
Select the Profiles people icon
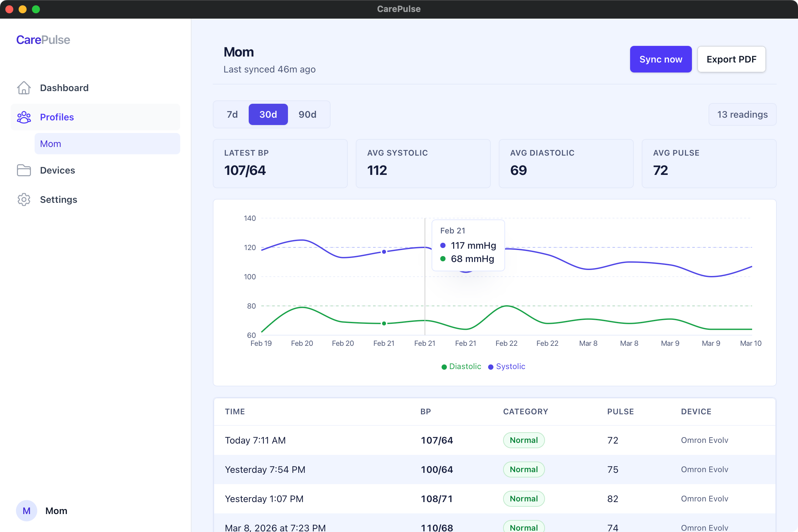tap(24, 117)
